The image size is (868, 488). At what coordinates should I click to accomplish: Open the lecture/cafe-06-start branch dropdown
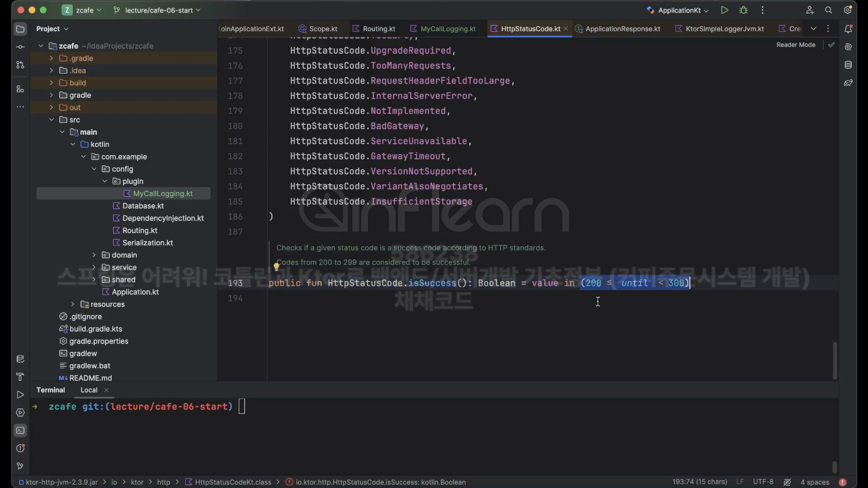[157, 10]
